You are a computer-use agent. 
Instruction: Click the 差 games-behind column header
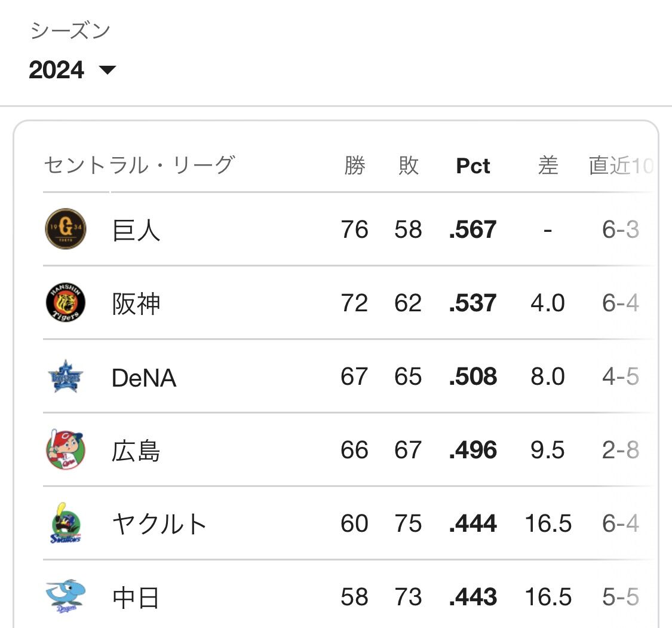point(548,166)
